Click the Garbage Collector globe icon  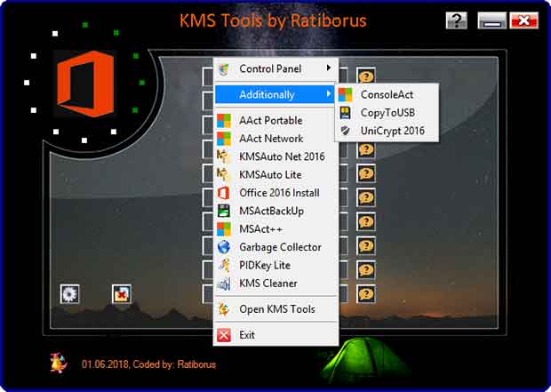tap(224, 247)
